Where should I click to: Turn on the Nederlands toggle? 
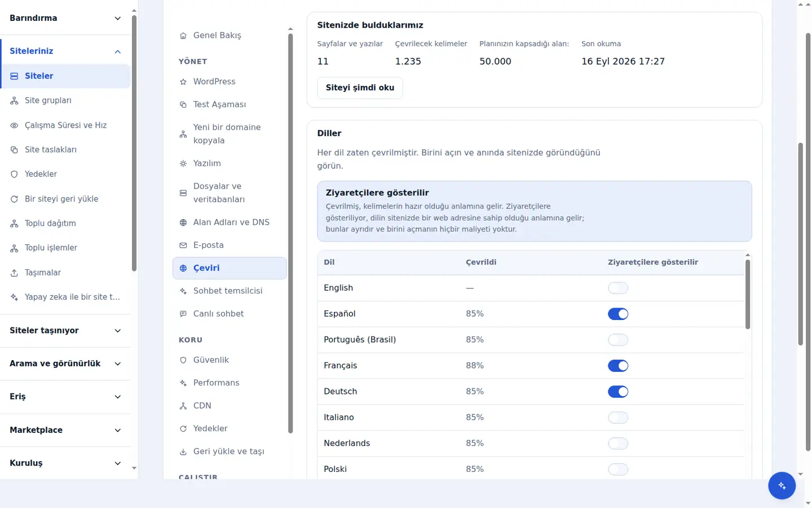pos(618,444)
